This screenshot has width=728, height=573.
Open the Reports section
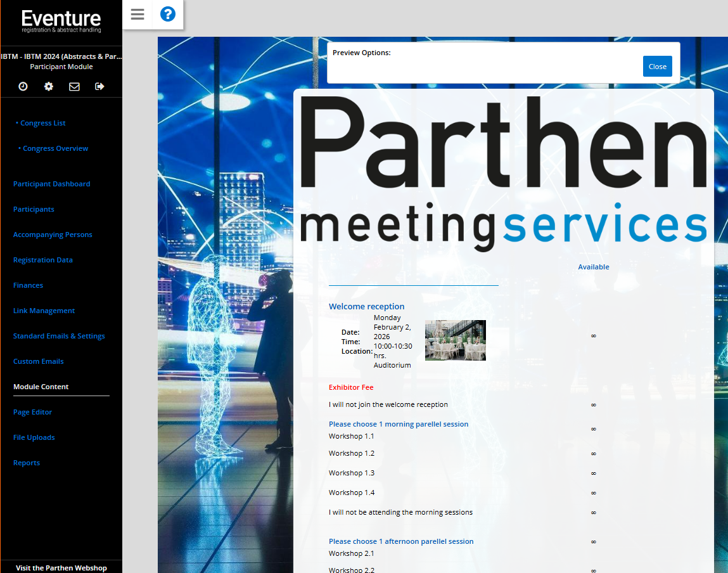pos(27,463)
